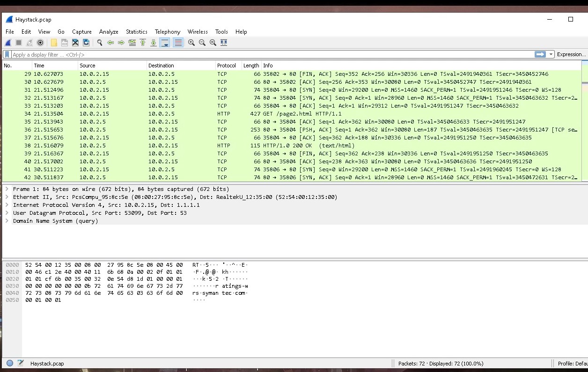This screenshot has width=588, height=372.
Task: Click the Profile label in status bar
Action: (572, 364)
